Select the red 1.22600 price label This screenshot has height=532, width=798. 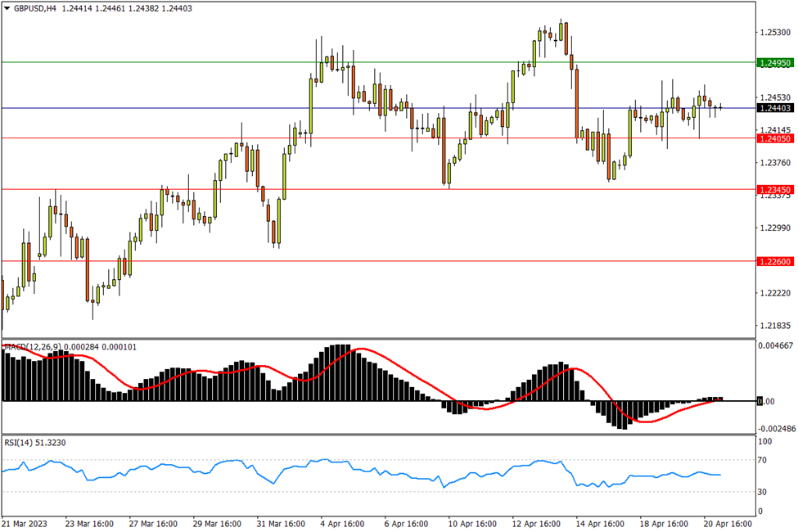coord(774,262)
